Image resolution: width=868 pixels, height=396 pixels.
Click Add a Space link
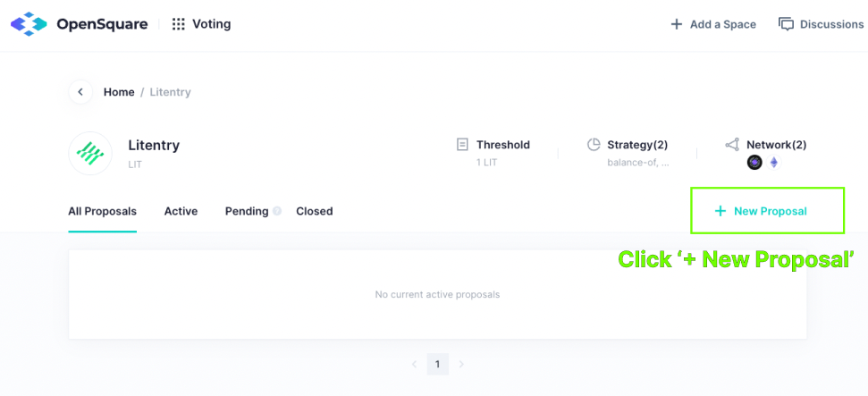713,24
